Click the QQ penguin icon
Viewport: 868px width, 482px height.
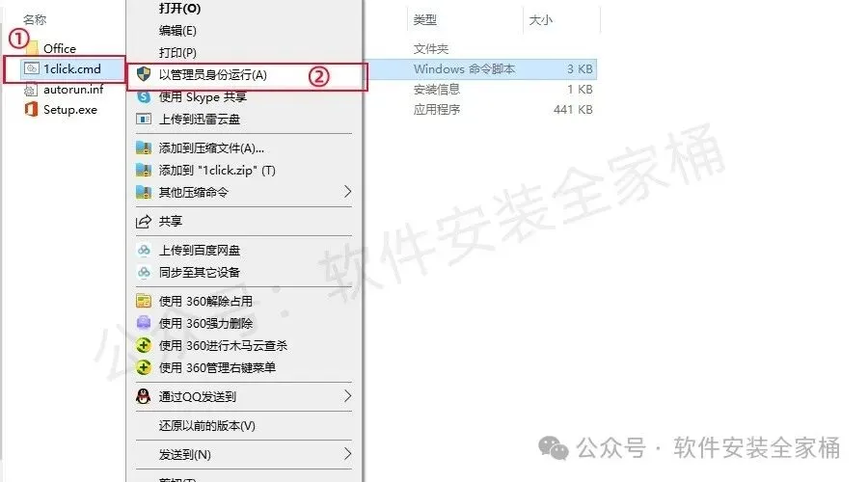pos(144,396)
